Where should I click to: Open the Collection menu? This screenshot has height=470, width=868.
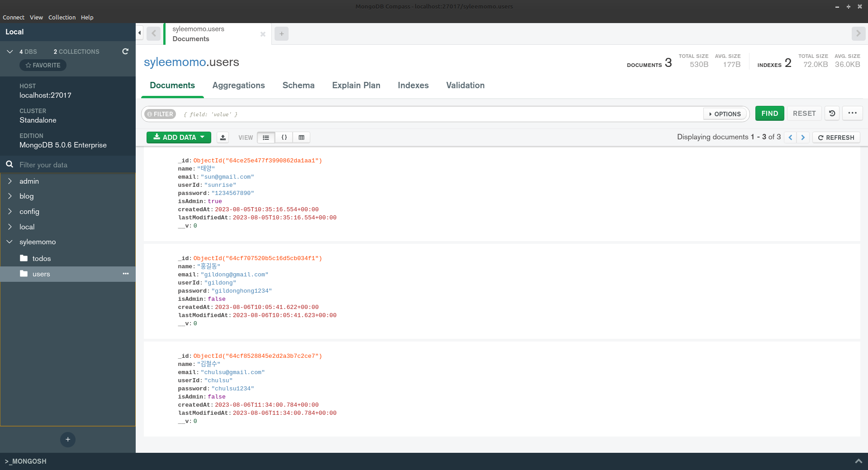coord(62,17)
